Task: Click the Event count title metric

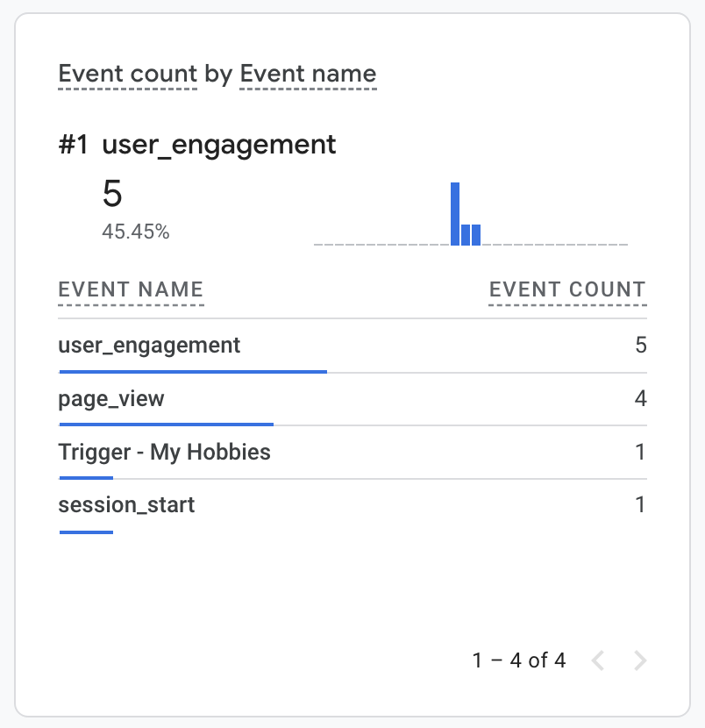Action: 128,75
